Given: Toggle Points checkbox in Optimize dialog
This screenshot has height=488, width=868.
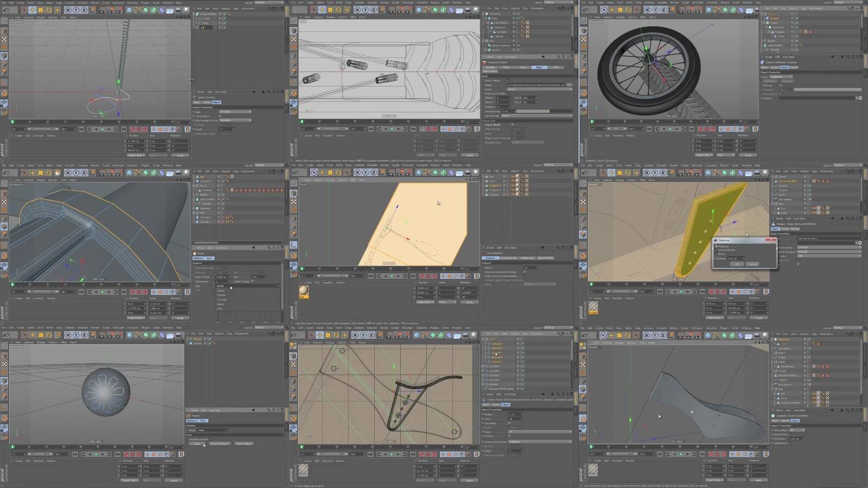Looking at the screenshot, I should tap(716, 254).
